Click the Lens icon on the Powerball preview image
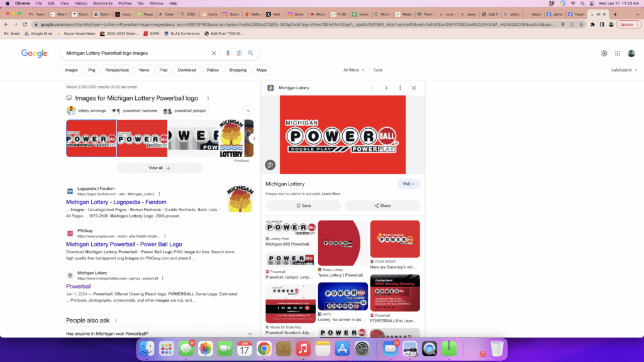This screenshot has height=362, width=644. click(x=270, y=165)
